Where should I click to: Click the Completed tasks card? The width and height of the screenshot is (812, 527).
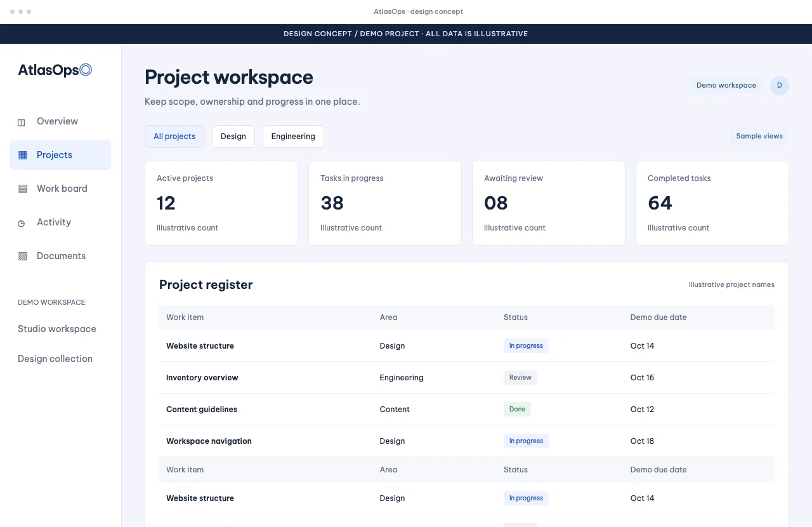tap(712, 203)
